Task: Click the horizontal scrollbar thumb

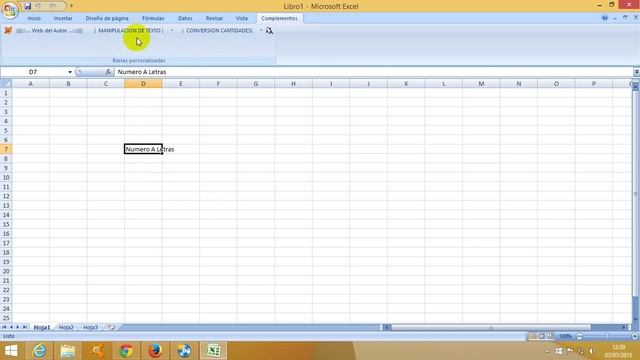Action: point(491,327)
